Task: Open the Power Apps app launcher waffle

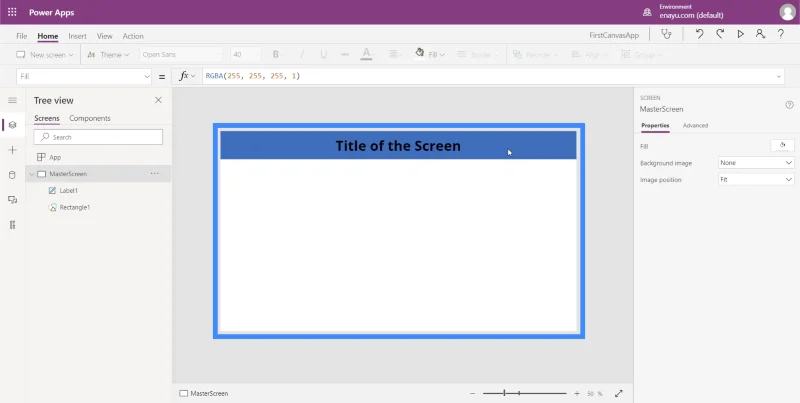Action: 12,12
